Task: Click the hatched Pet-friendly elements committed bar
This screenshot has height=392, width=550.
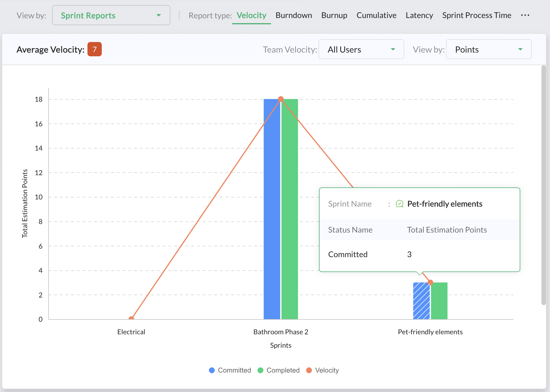Action: (x=421, y=301)
